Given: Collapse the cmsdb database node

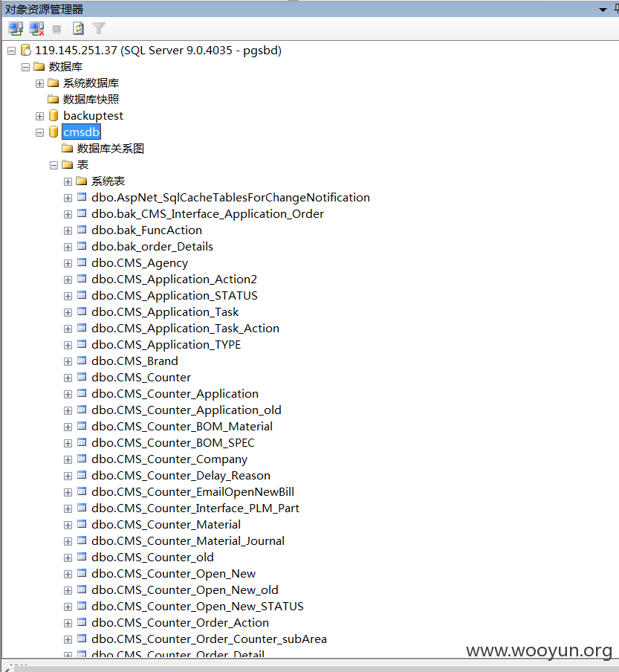Looking at the screenshot, I should pyautogui.click(x=40, y=133).
